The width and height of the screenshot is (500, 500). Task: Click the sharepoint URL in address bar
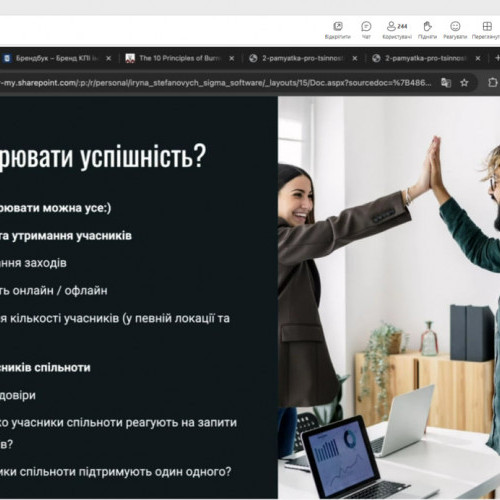pos(216,83)
